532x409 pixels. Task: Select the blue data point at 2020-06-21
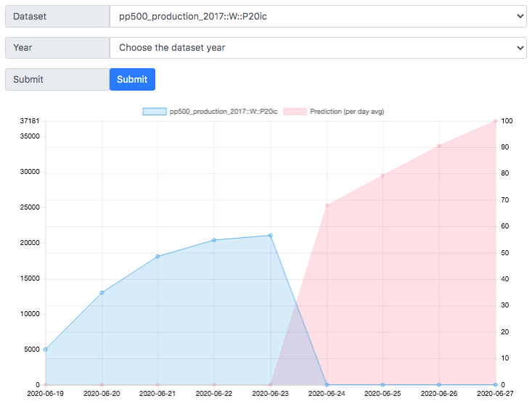[x=157, y=257]
